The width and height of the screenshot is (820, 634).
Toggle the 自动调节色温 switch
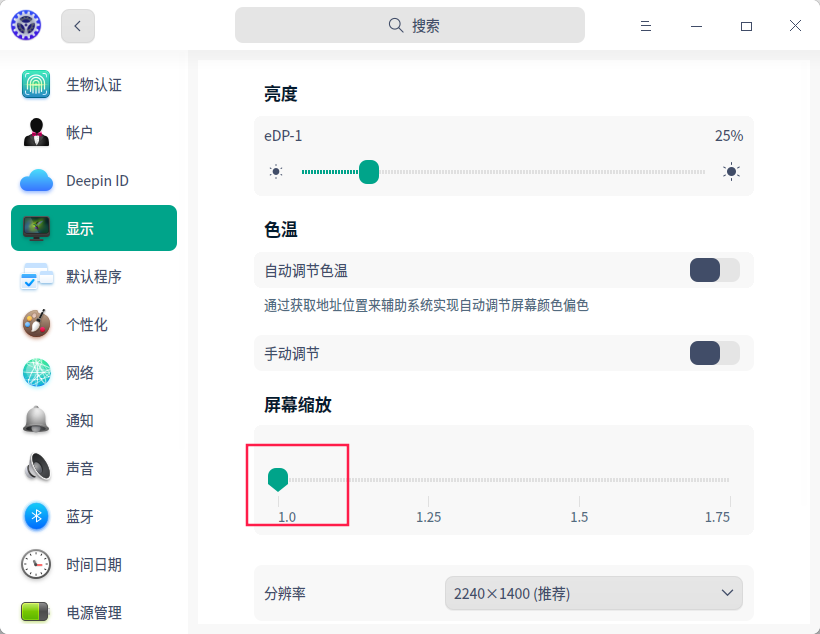(714, 270)
